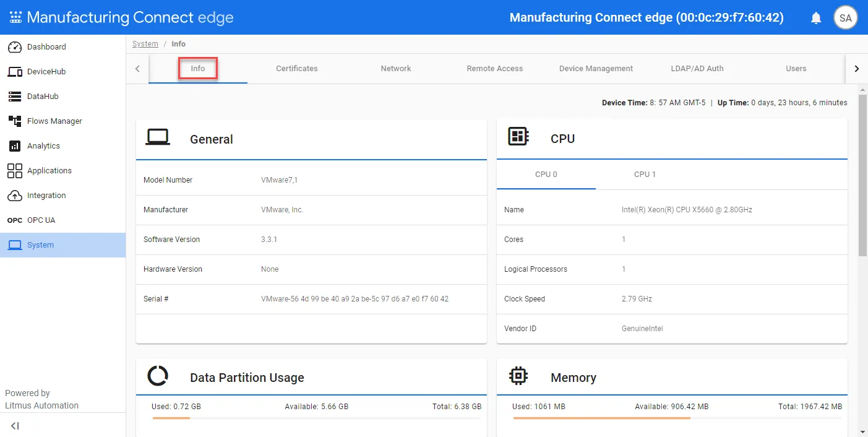
Task: Click the Applications grid icon
Action: point(15,171)
